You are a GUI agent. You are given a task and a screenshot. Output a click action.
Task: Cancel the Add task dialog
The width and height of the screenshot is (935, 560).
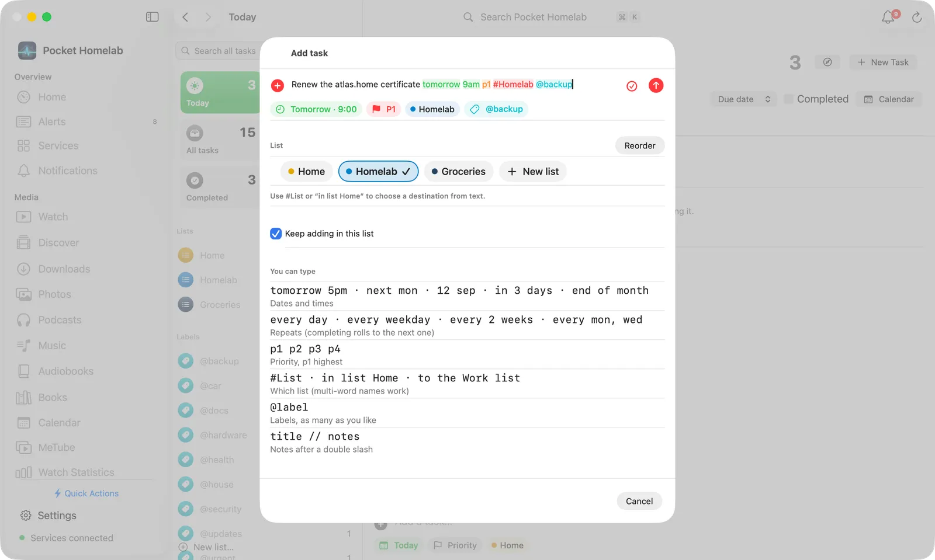pyautogui.click(x=639, y=501)
